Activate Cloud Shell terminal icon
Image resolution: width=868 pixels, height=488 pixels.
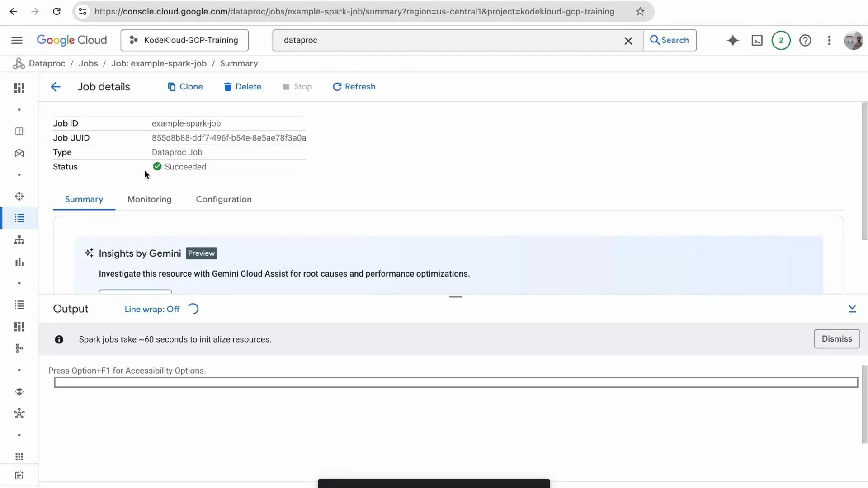(757, 41)
